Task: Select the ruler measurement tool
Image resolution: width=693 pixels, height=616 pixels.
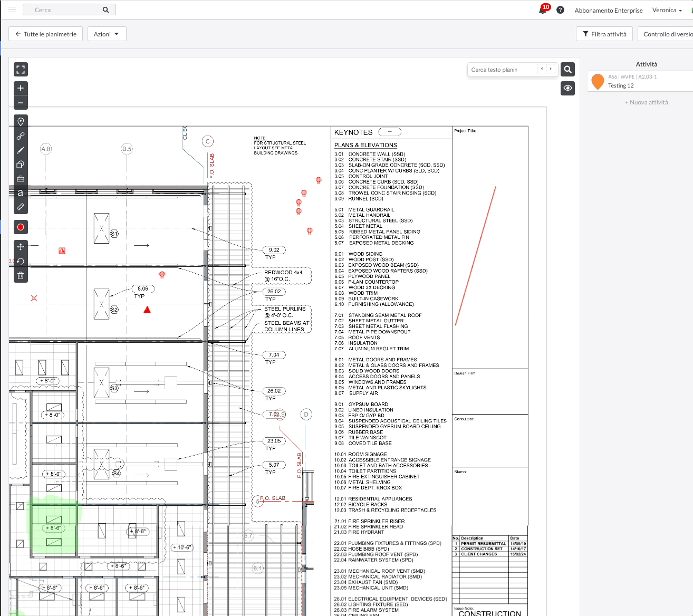Action: (x=21, y=207)
